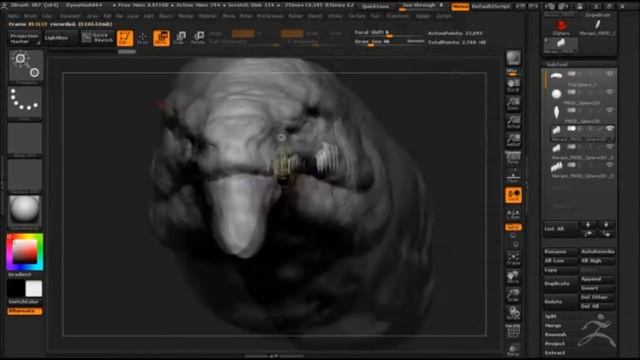Expand the Split section

551,316
